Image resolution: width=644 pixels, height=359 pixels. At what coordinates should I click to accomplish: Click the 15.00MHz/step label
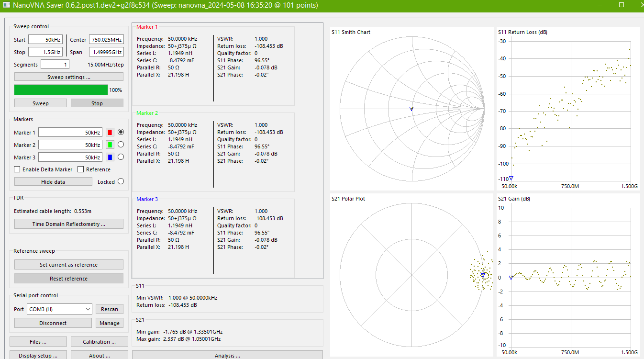pos(105,65)
